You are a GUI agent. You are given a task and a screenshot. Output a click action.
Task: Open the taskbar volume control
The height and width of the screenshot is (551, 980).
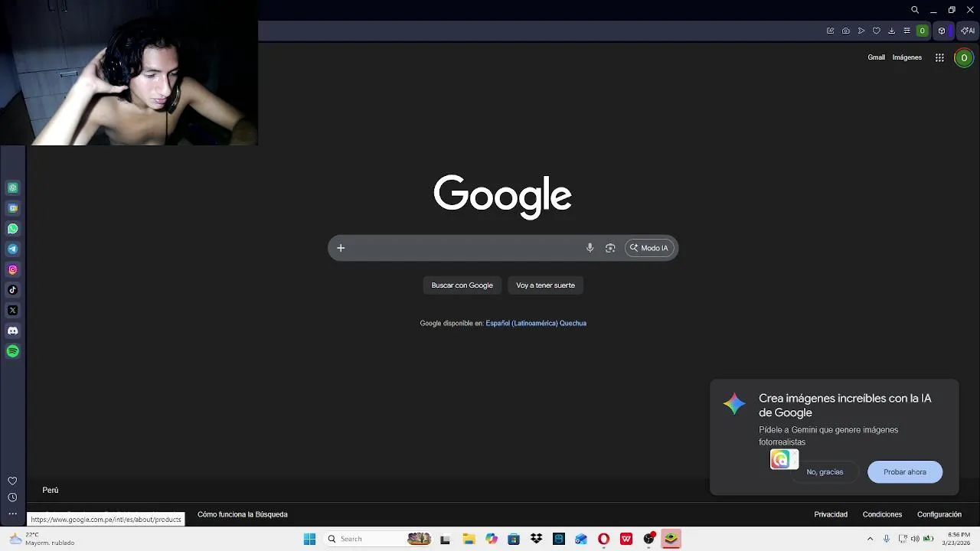[915, 539]
